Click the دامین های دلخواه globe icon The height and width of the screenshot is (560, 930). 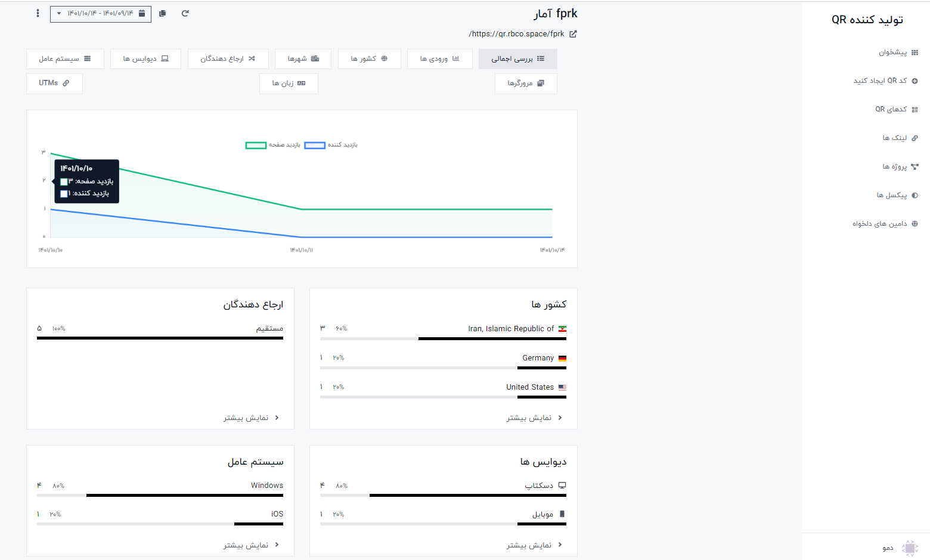pyautogui.click(x=914, y=224)
